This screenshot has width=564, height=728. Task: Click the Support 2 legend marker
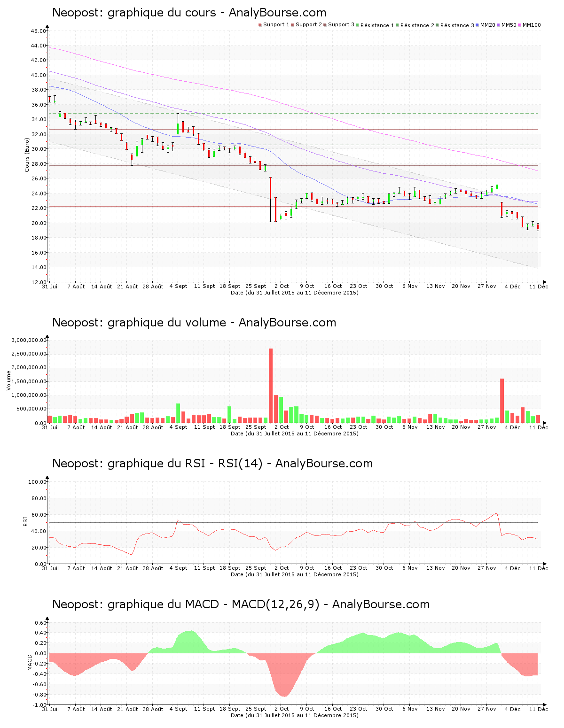[292, 25]
